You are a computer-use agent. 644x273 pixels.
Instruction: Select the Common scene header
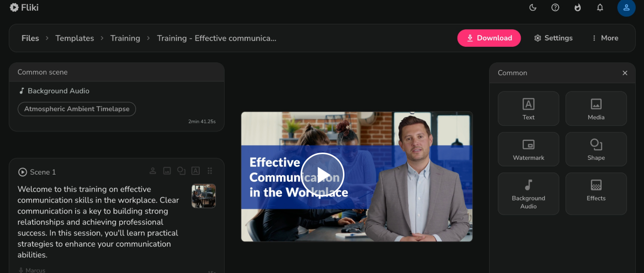click(x=116, y=72)
